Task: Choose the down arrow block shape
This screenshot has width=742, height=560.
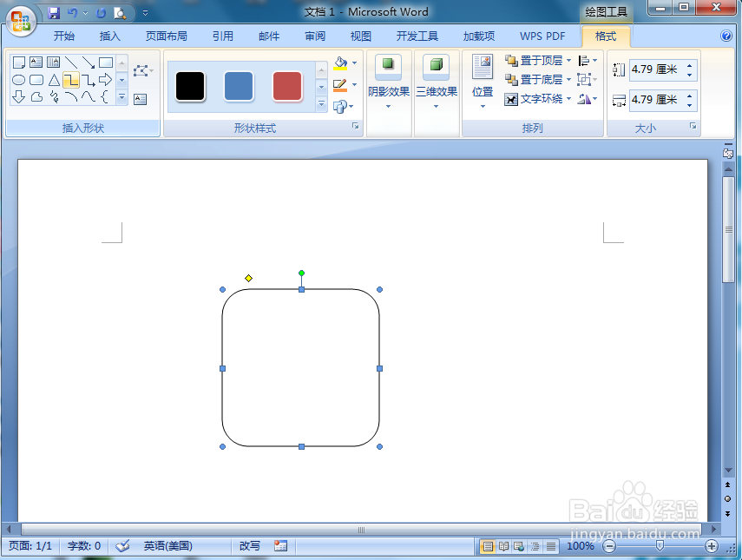Action: (x=18, y=97)
